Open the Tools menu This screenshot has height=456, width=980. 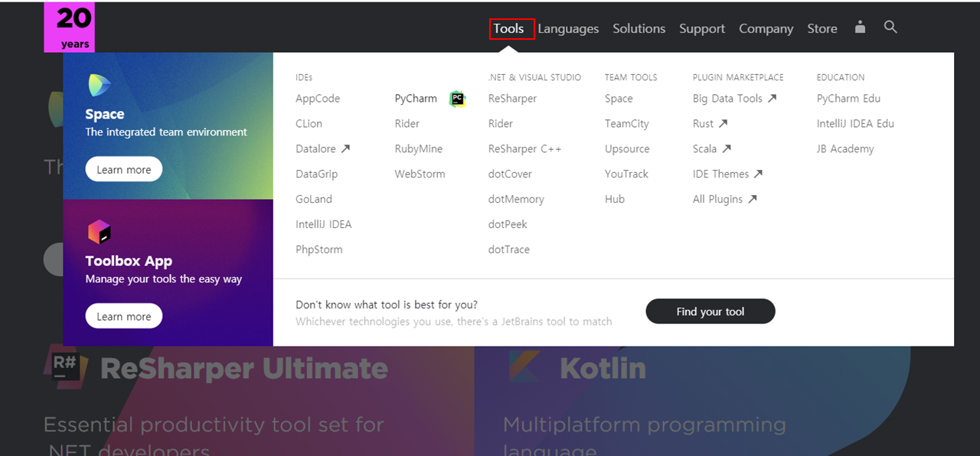coord(508,29)
